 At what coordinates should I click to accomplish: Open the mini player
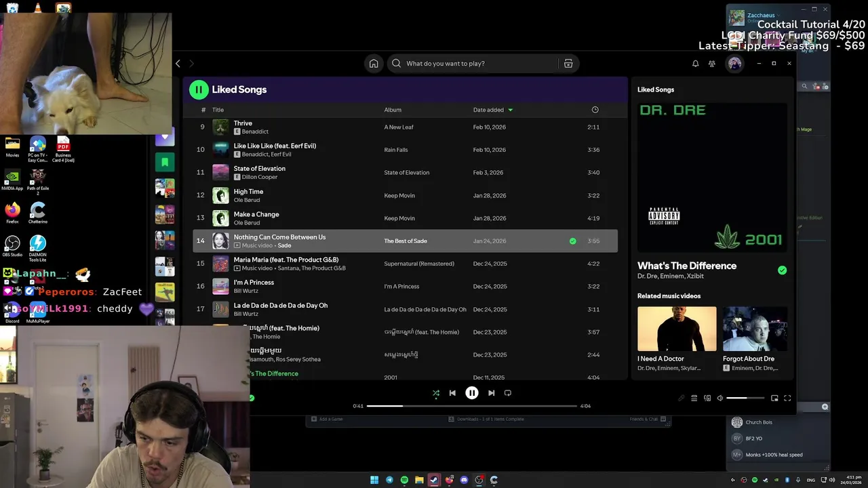[x=774, y=399]
